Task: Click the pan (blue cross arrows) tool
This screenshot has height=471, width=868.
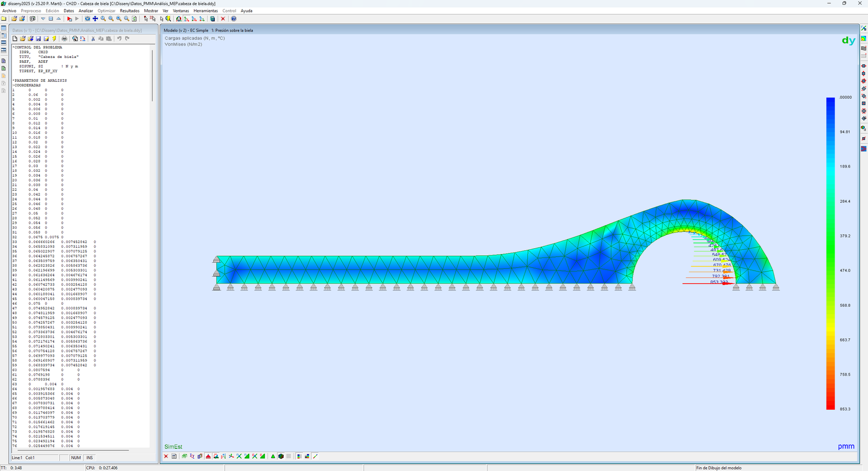Action: coord(95,19)
